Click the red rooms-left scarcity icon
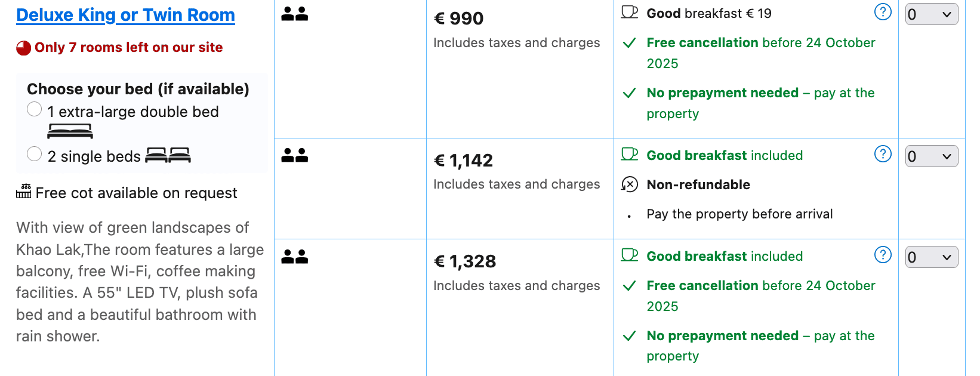The height and width of the screenshot is (376, 980). click(23, 48)
